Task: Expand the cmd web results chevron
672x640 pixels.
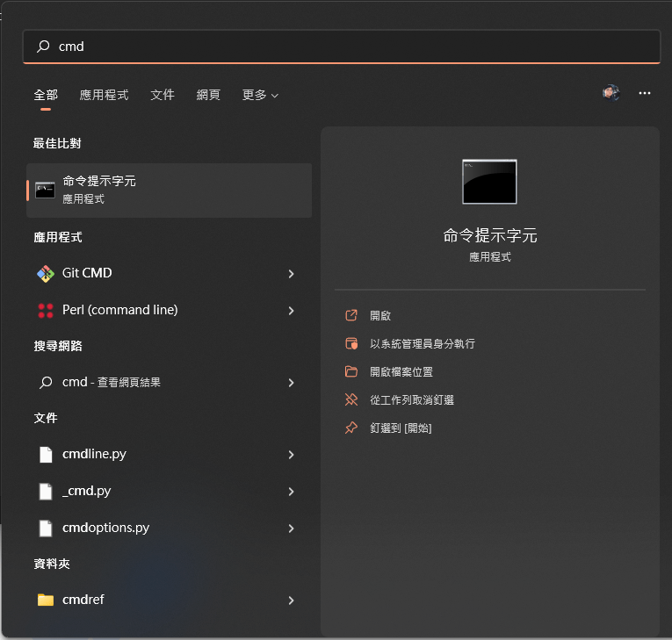Action: click(291, 383)
